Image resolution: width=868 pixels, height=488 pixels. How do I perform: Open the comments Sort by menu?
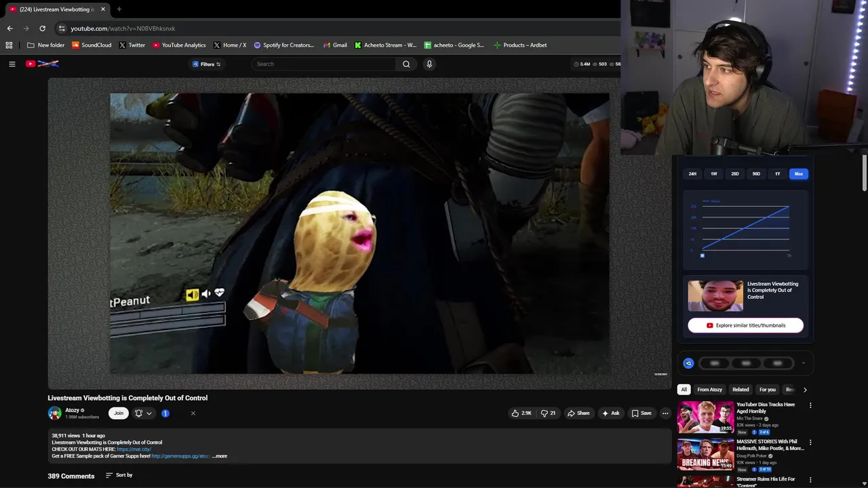(119, 475)
